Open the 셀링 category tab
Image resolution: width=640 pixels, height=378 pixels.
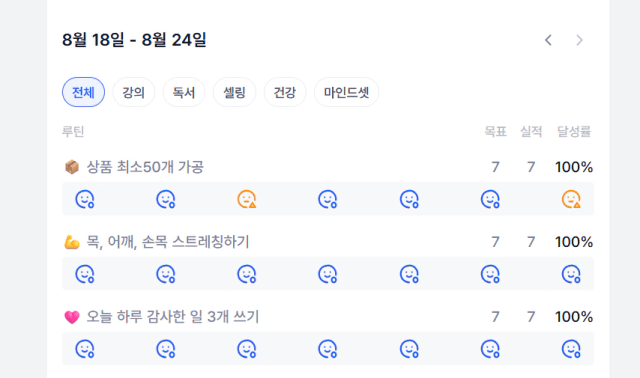click(x=234, y=92)
